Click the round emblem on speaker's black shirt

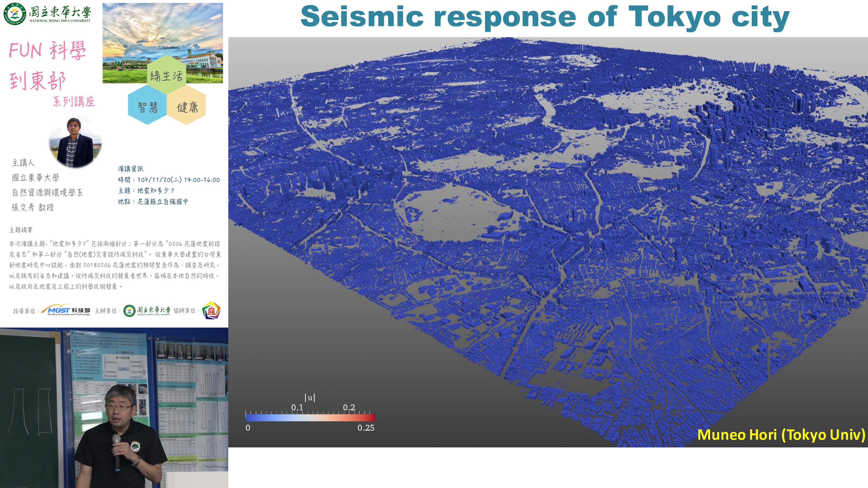(x=136, y=447)
